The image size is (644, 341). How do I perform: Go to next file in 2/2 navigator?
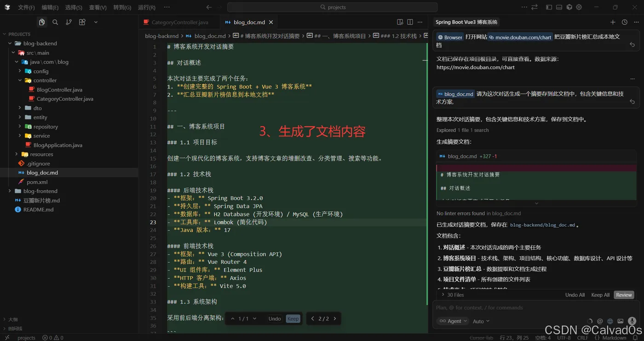point(335,318)
